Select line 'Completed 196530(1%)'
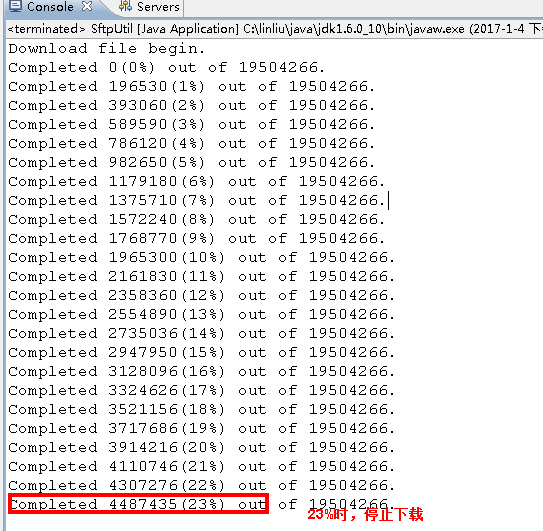This screenshot has width=543, height=531. point(192,87)
